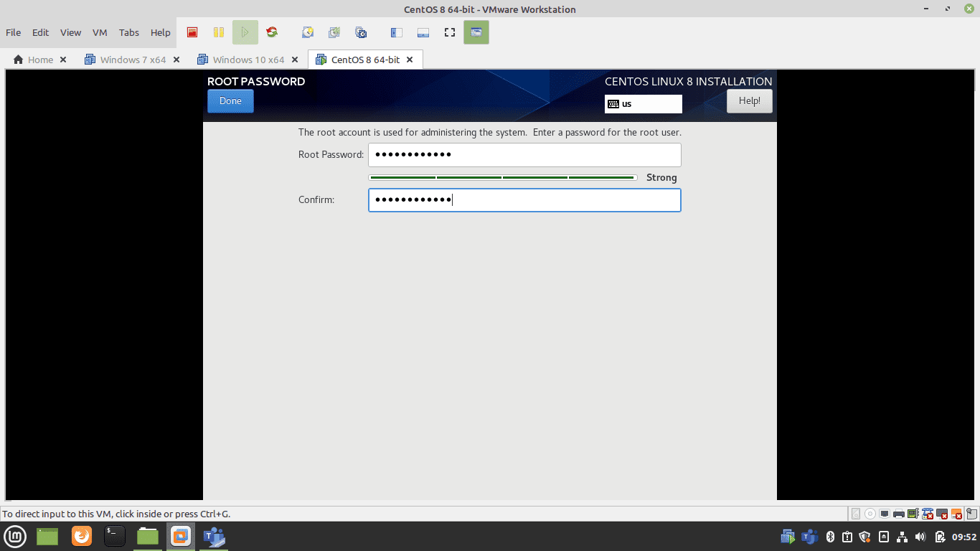The height and width of the screenshot is (551, 980).
Task: Click the green power on play icon
Action: (x=245, y=32)
